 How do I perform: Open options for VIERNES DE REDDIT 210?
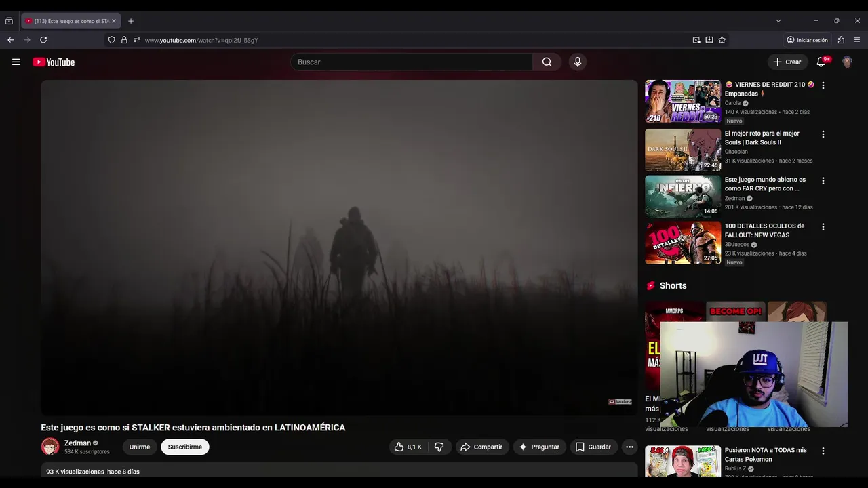[823, 85]
